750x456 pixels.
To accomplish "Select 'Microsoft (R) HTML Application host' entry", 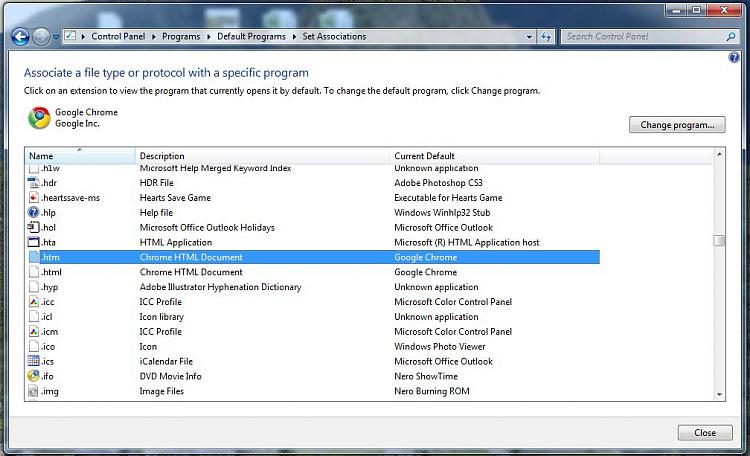I will point(466,242).
